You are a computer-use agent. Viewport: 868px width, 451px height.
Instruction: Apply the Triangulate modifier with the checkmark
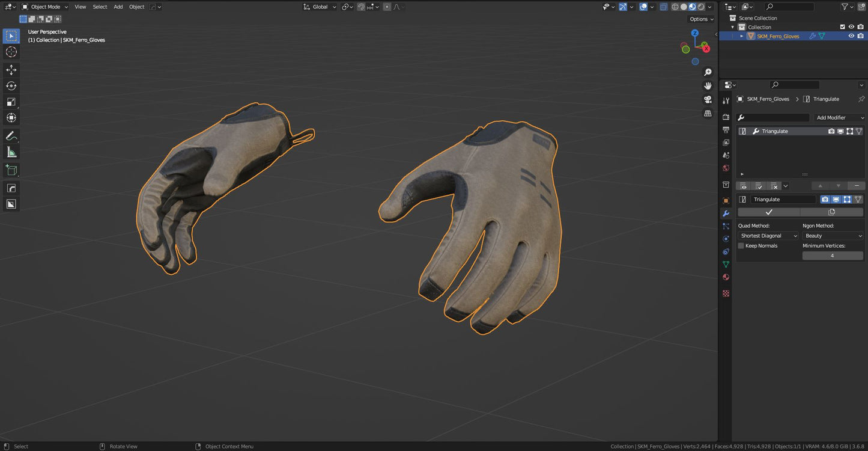[768, 212]
